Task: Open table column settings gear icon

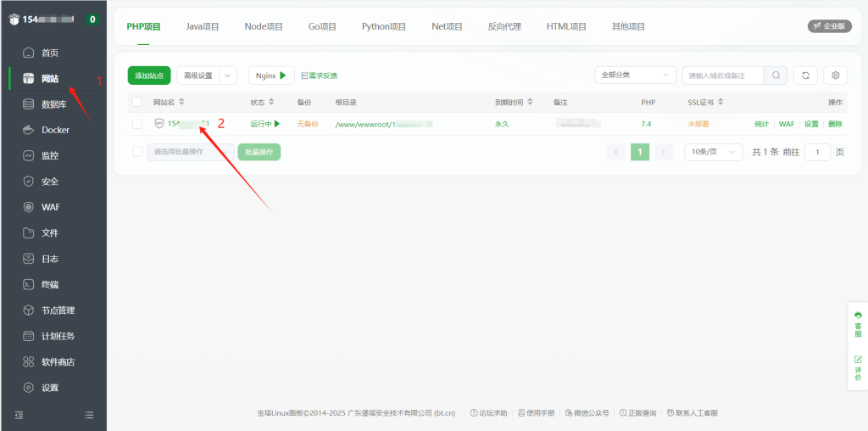Action: [x=835, y=76]
